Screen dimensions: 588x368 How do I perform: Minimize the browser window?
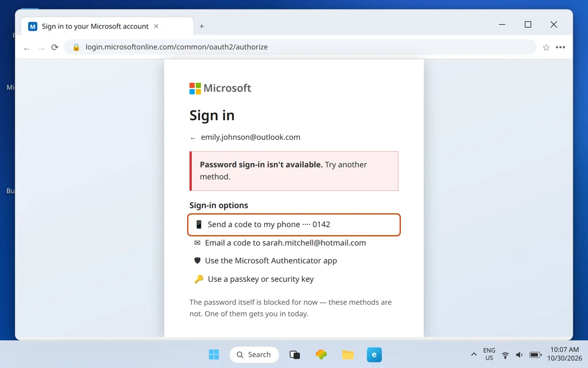point(502,24)
